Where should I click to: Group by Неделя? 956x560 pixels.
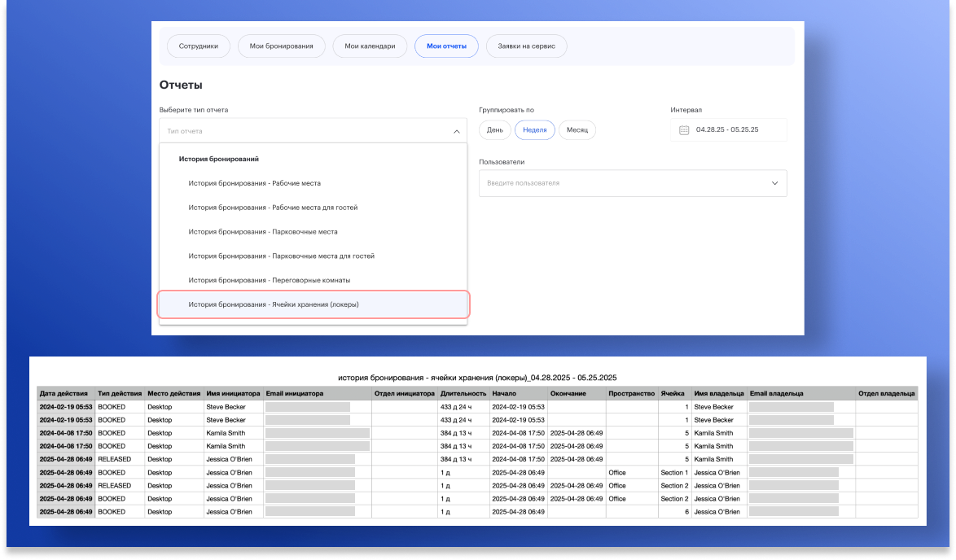(x=535, y=129)
